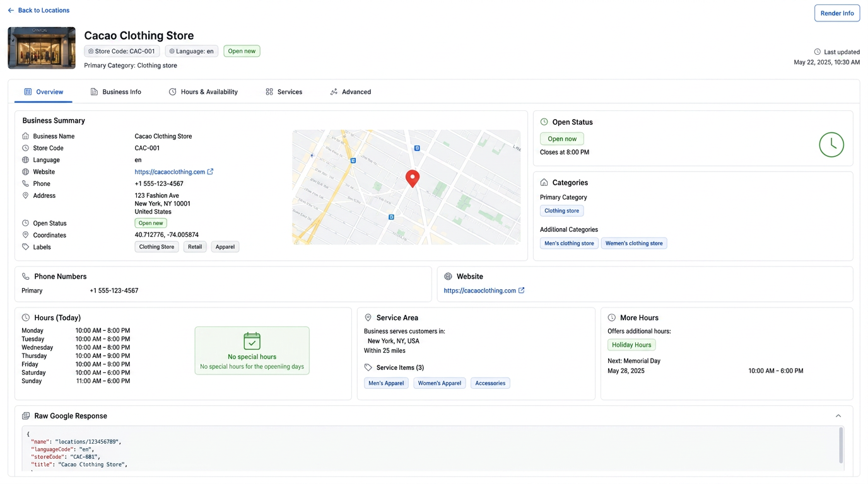This screenshot has height=484, width=868.
Task: Click the Render Info button
Action: click(837, 13)
